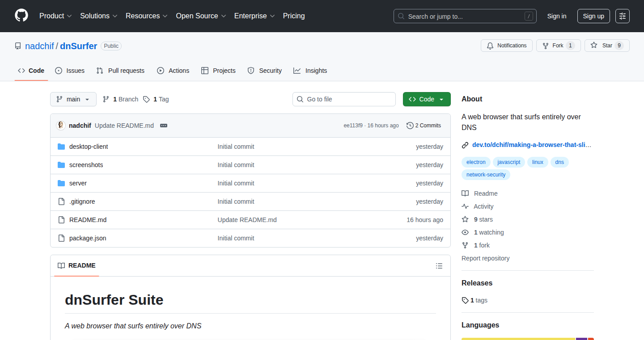The image size is (644, 340).
Task: Expand commit message ellipsis button
Action: coord(164,126)
